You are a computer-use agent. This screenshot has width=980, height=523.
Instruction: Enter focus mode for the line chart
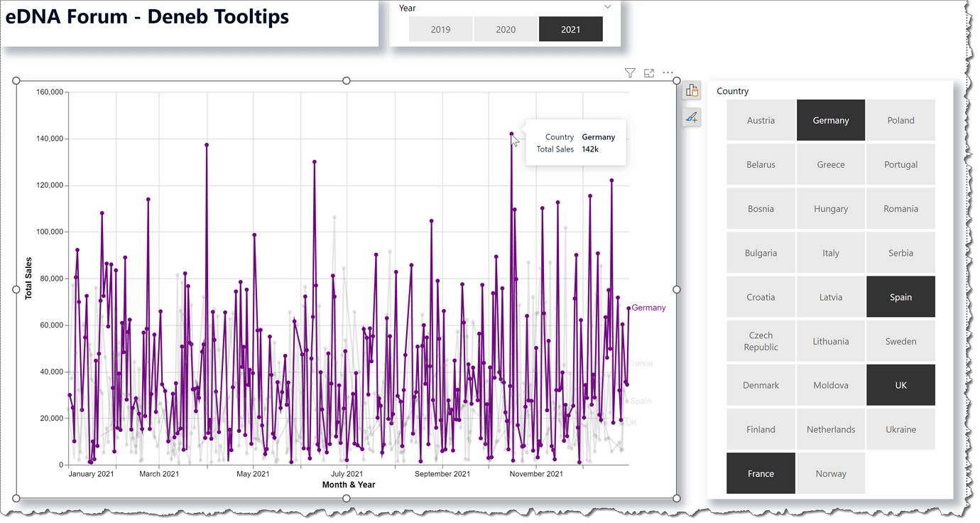[648, 72]
